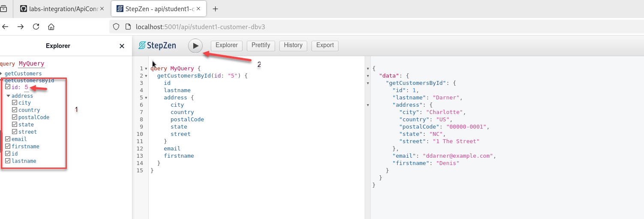Open a new browser tab with plus

pos(216,9)
